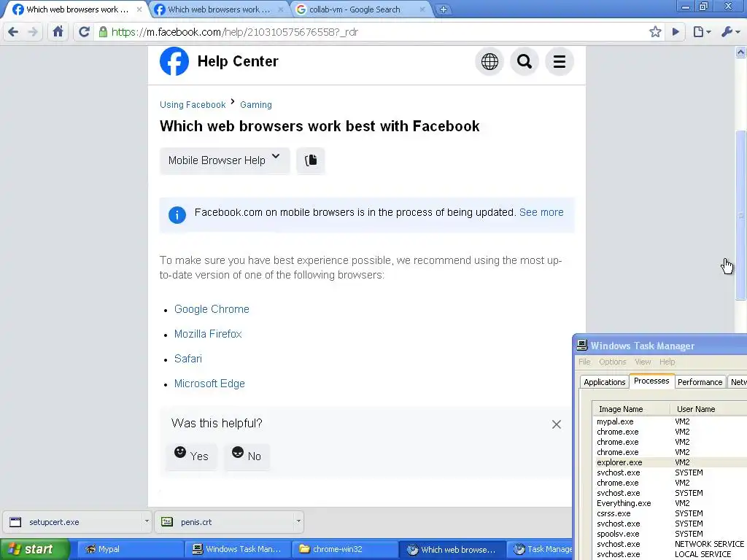
Task: Select the explorer.exe process row
Action: (x=670, y=462)
